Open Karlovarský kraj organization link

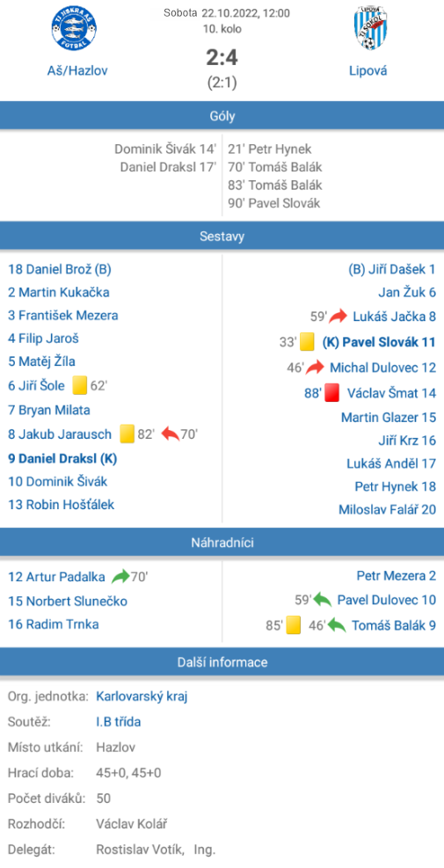point(142,697)
